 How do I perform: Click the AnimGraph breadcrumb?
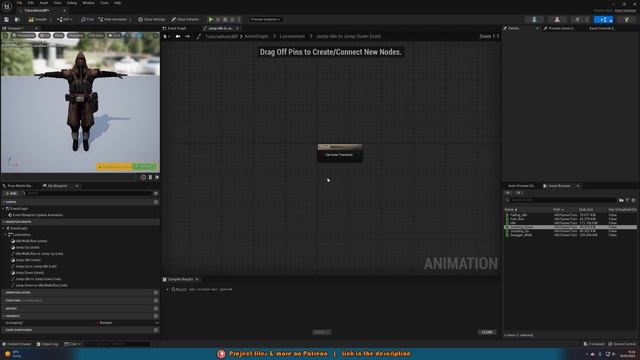256,36
